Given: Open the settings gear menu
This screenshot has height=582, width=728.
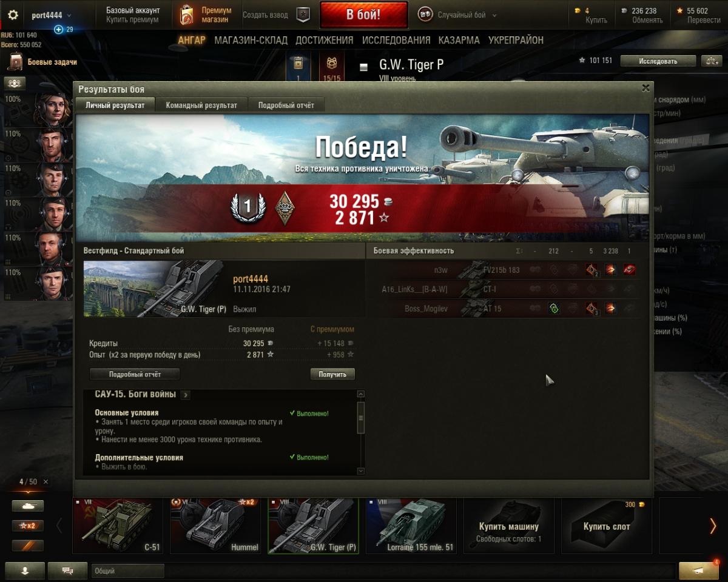Looking at the screenshot, I should (13, 15).
